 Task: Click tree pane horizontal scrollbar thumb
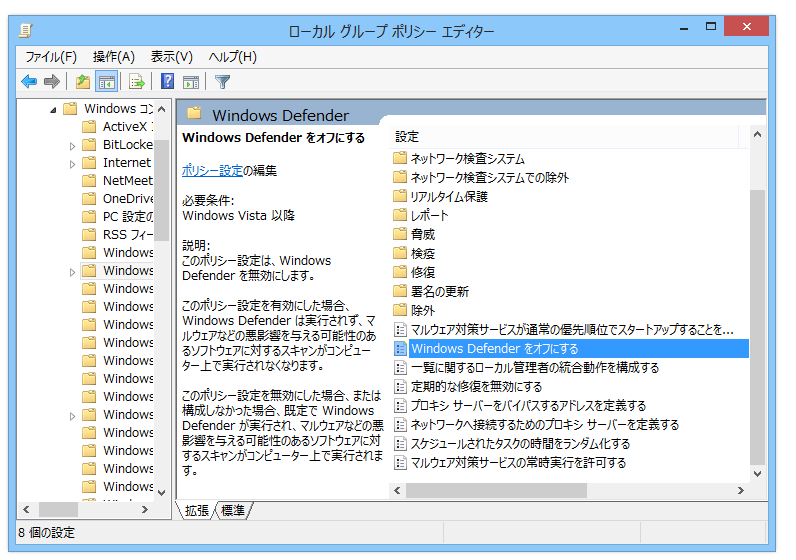pyautogui.click(x=58, y=509)
